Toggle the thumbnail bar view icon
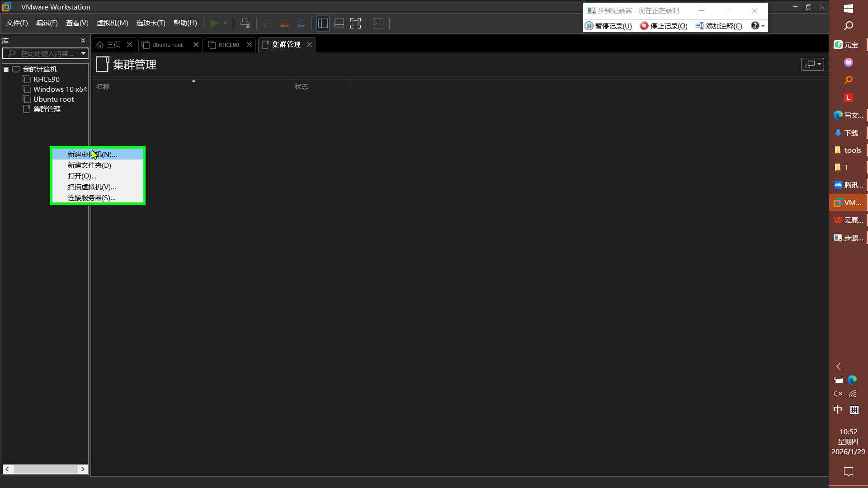 click(339, 23)
